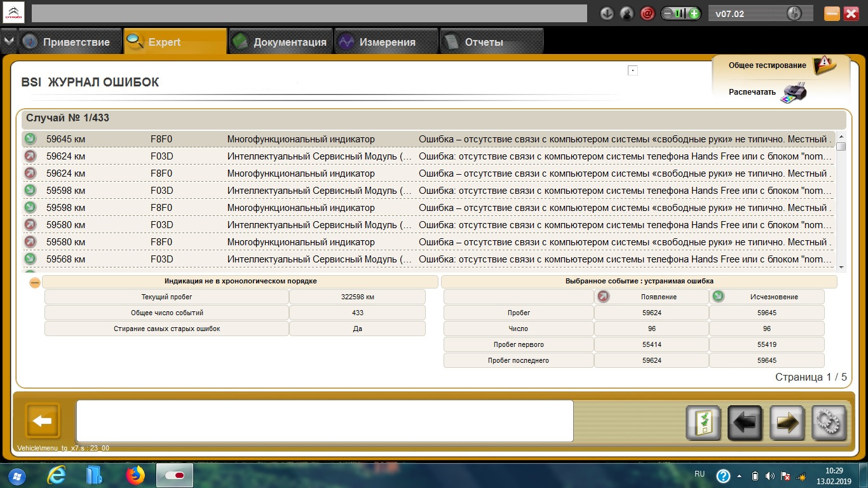Screen dimensions: 868x488
Task: Select the Expert tab
Action: (175, 42)
